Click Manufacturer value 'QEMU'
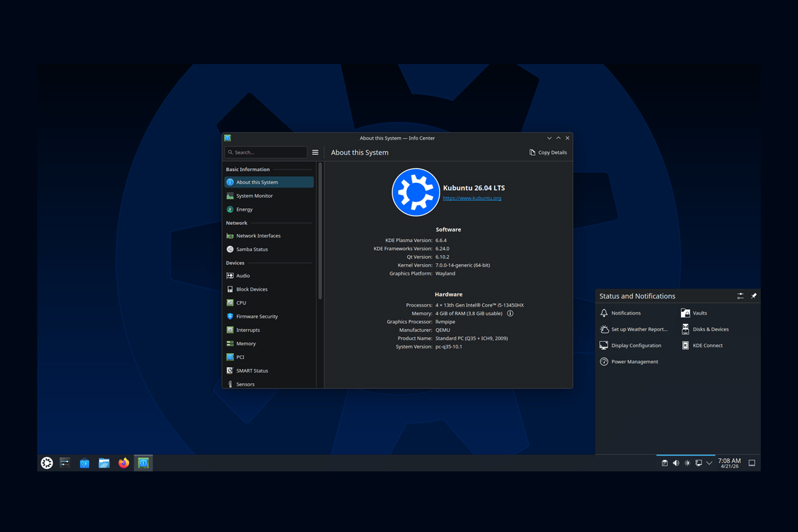This screenshot has height=532, width=798. [x=443, y=330]
